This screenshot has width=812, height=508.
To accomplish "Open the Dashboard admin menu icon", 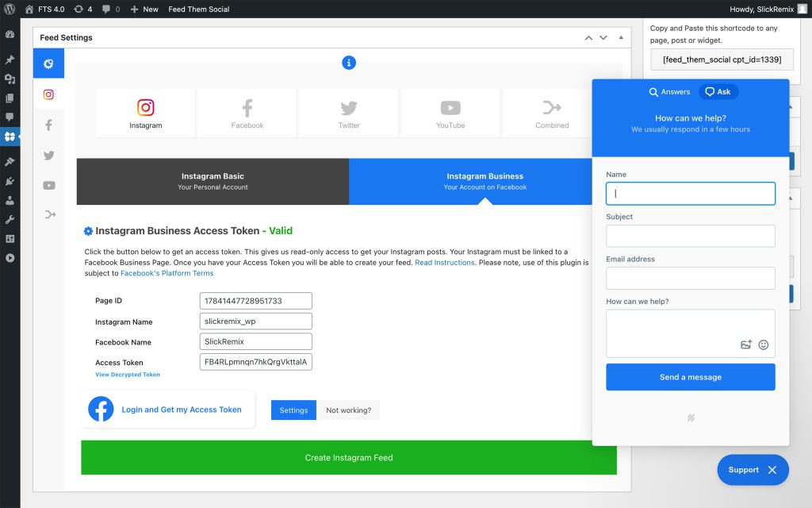I will (x=10, y=35).
